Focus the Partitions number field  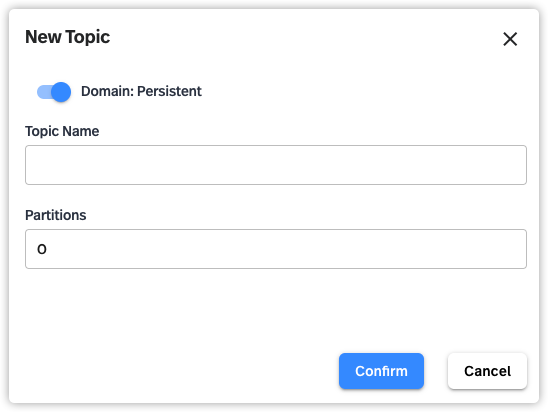[276, 249]
